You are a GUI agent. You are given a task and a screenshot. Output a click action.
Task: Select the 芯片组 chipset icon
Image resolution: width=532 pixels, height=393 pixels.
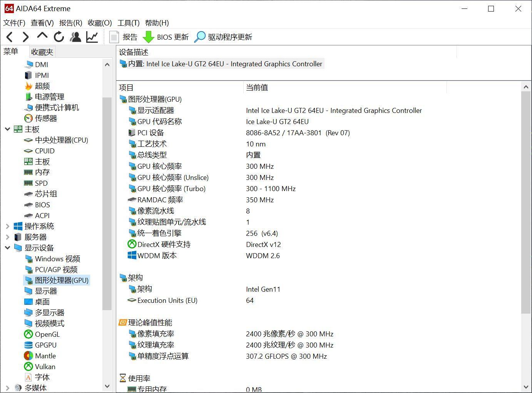coord(28,194)
